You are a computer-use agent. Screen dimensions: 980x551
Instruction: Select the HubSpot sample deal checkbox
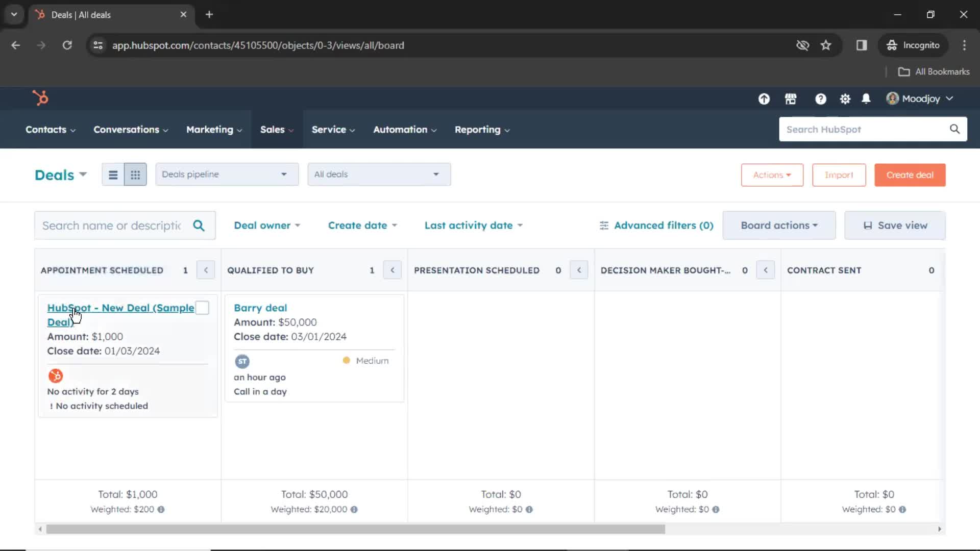[x=203, y=308]
